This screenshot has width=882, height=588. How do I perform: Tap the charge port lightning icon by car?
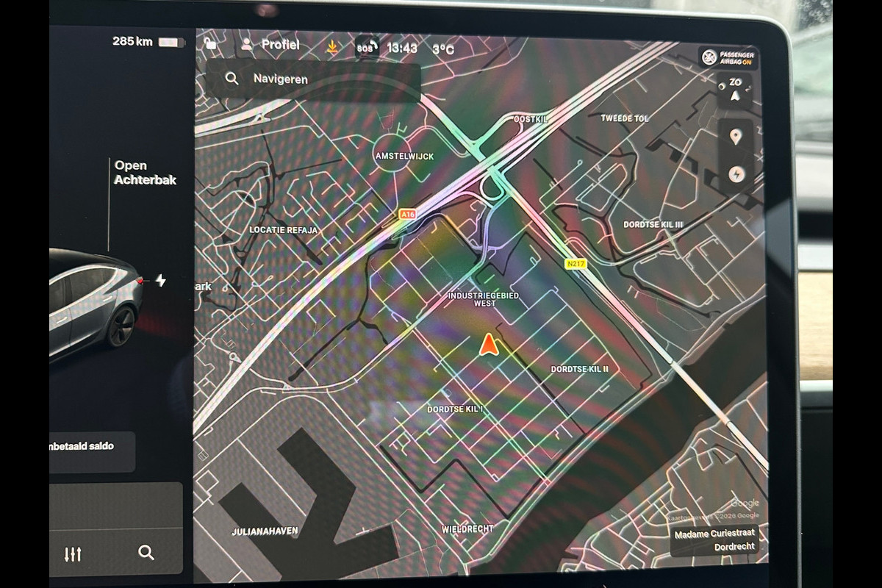click(x=160, y=281)
